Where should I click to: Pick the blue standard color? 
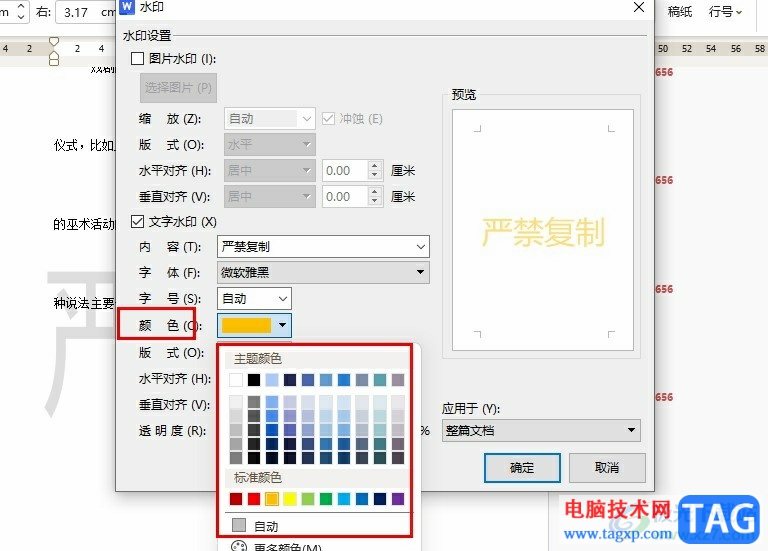[362, 499]
